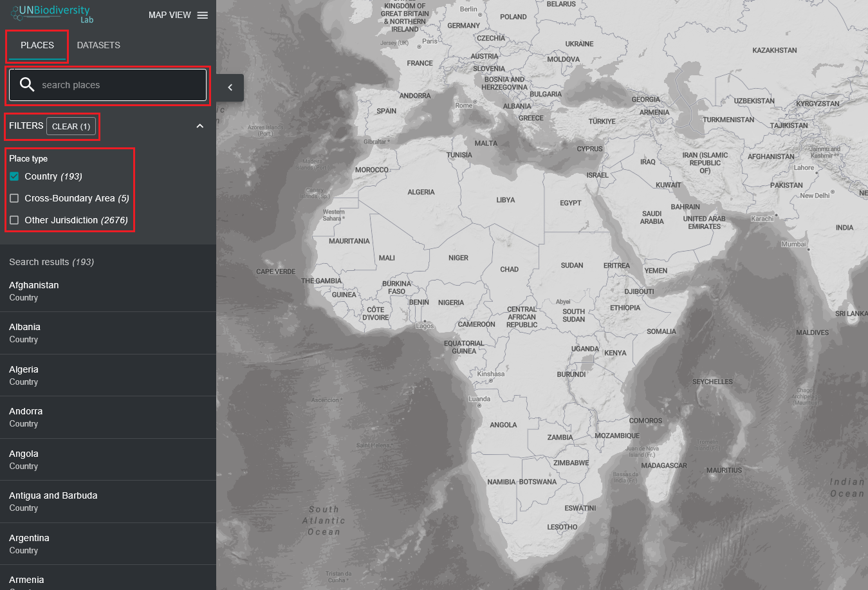The image size is (868, 590).
Task: Switch to the Datasets tab
Action: [x=98, y=45]
